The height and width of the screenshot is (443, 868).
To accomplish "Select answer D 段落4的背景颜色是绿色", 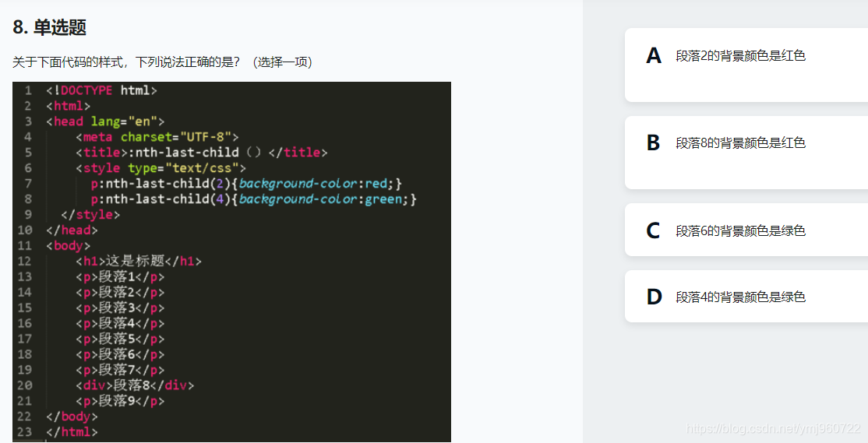I will tap(746, 296).
